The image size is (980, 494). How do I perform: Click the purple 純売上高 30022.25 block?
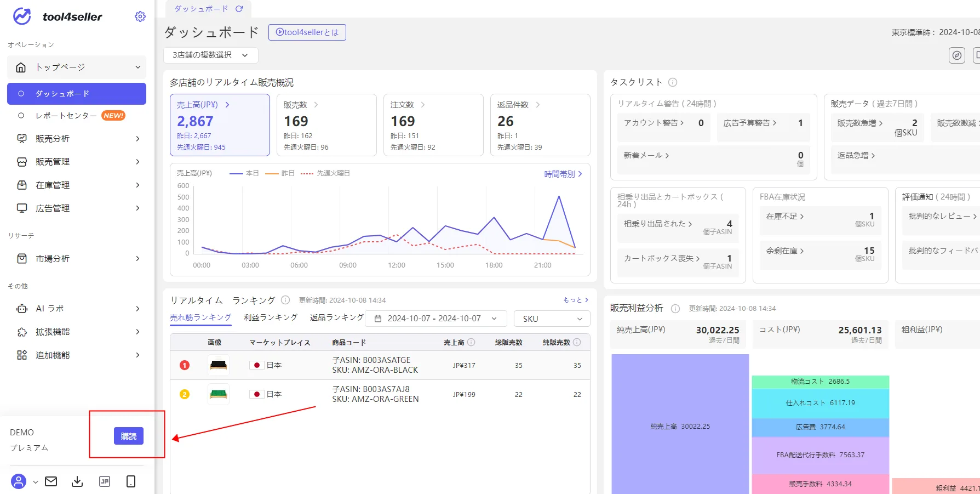(680, 425)
